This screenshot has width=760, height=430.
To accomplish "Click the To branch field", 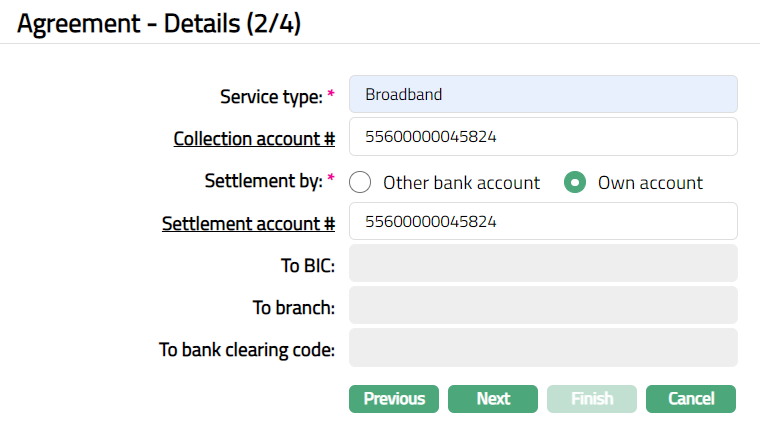I will click(x=543, y=307).
